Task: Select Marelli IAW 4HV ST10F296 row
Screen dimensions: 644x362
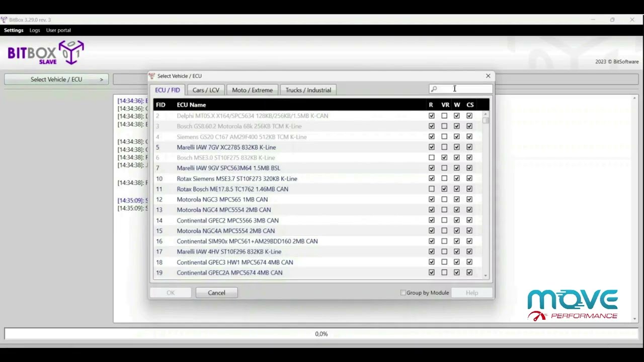Action: [317, 251]
